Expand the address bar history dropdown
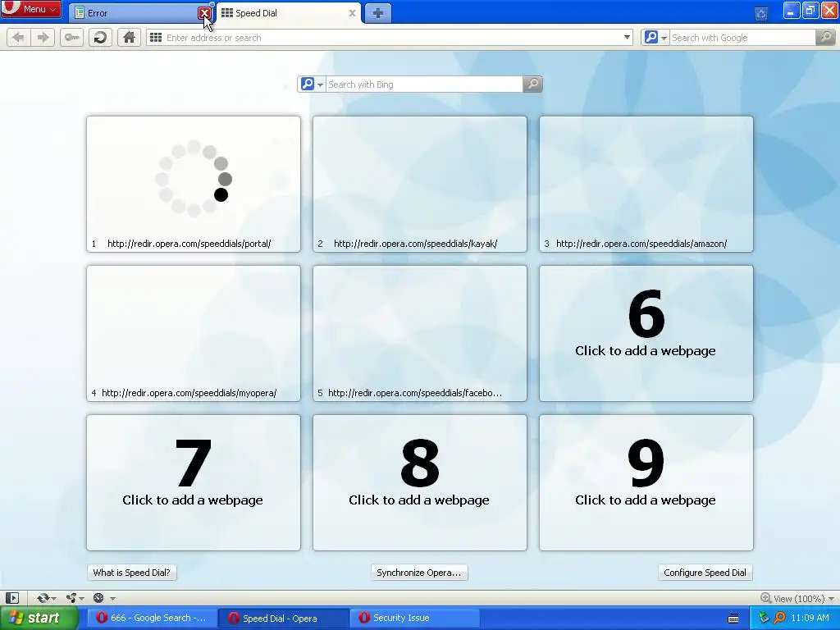 627,38
